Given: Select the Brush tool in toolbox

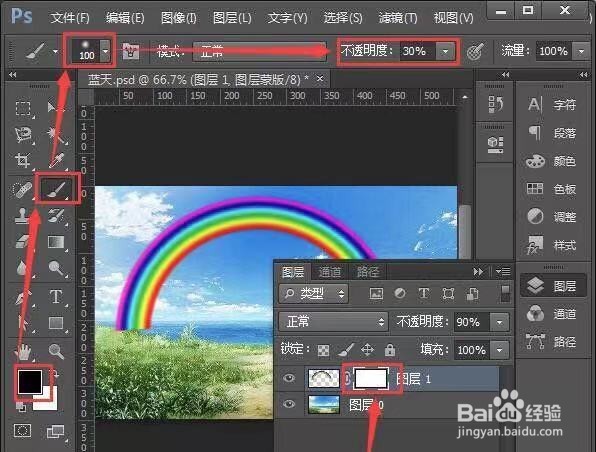Looking at the screenshot, I should point(57,189).
